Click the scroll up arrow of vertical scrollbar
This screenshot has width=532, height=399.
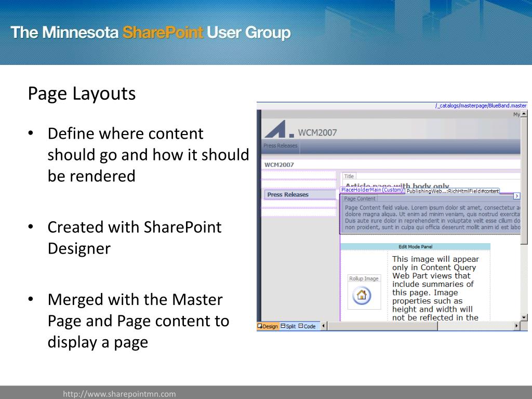coord(524,114)
